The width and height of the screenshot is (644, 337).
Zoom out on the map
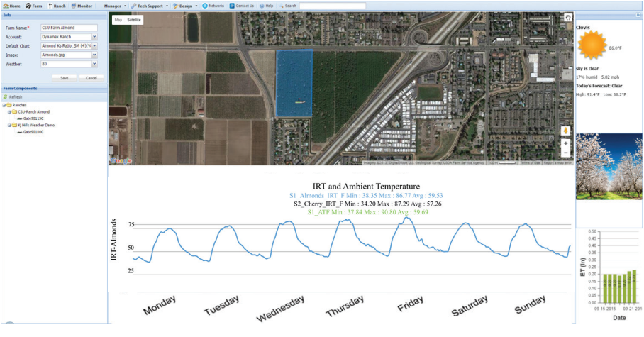[x=565, y=153]
